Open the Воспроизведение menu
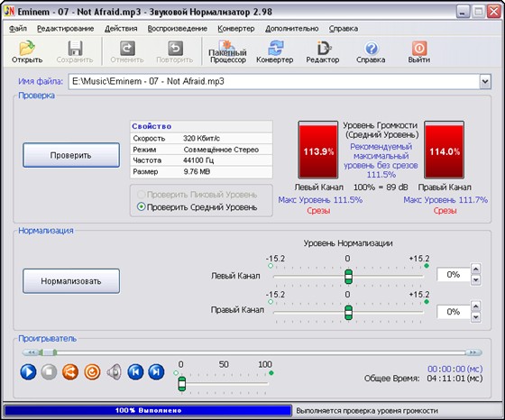The height and width of the screenshot is (420, 505). (177, 29)
